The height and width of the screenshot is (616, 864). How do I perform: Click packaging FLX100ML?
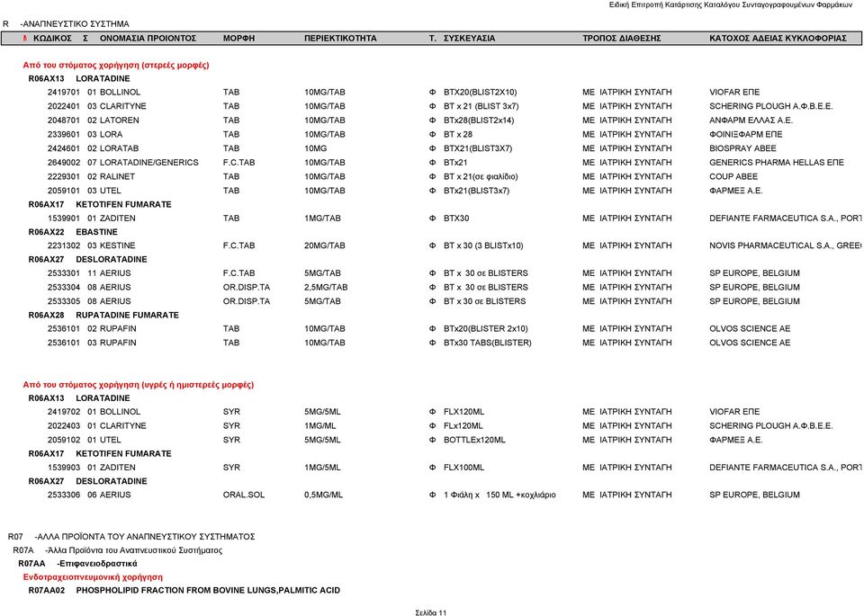click(x=464, y=468)
